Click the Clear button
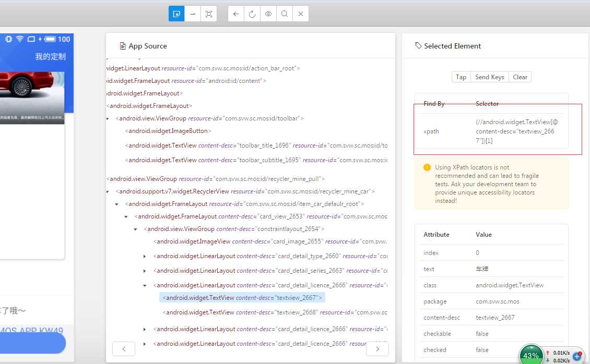590x364 pixels. tap(520, 77)
